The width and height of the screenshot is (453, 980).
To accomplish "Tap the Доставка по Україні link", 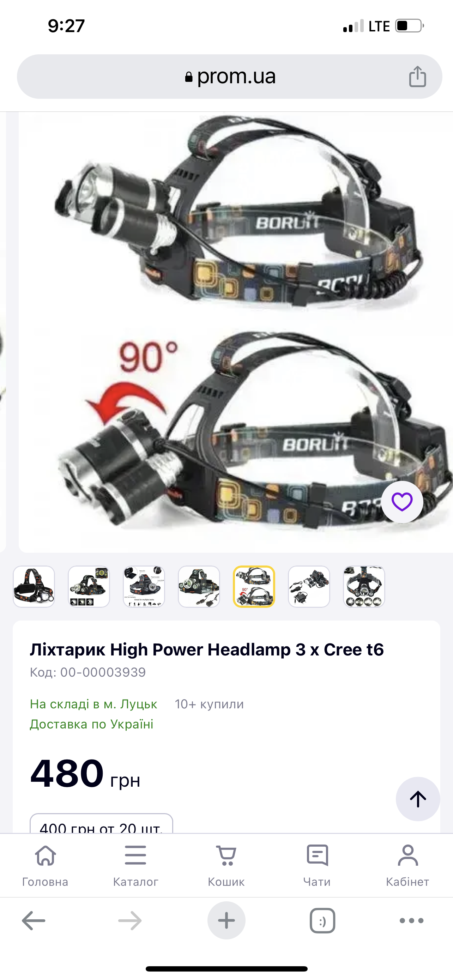I will click(x=91, y=724).
